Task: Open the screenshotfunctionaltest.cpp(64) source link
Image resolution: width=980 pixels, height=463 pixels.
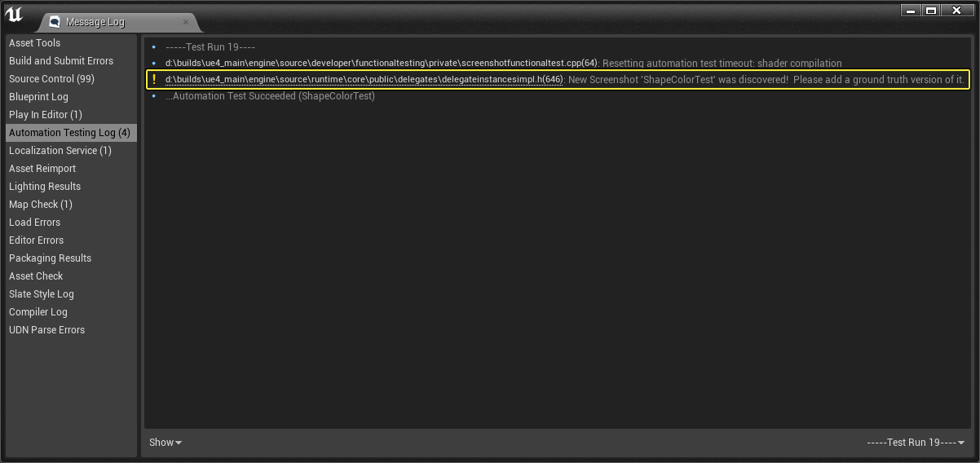Action: (x=382, y=63)
